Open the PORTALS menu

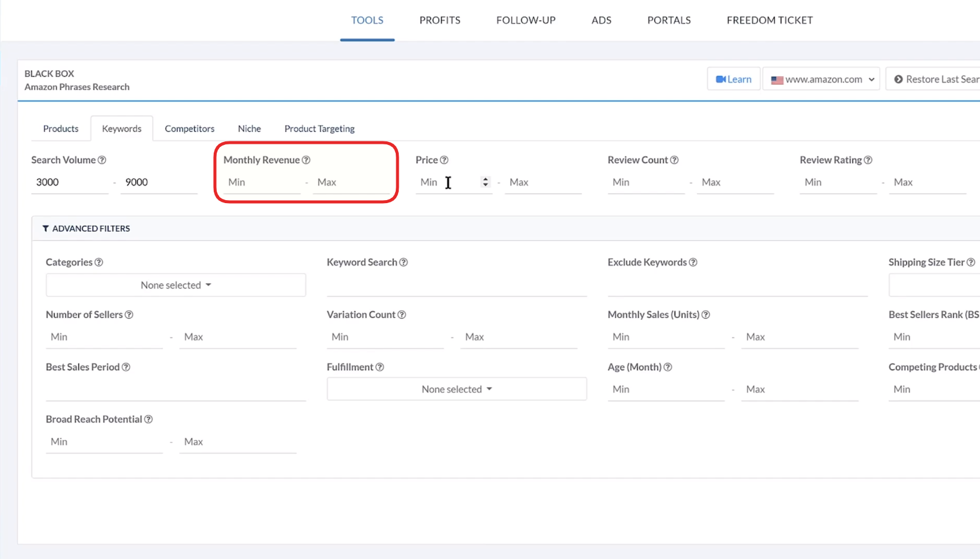669,20
